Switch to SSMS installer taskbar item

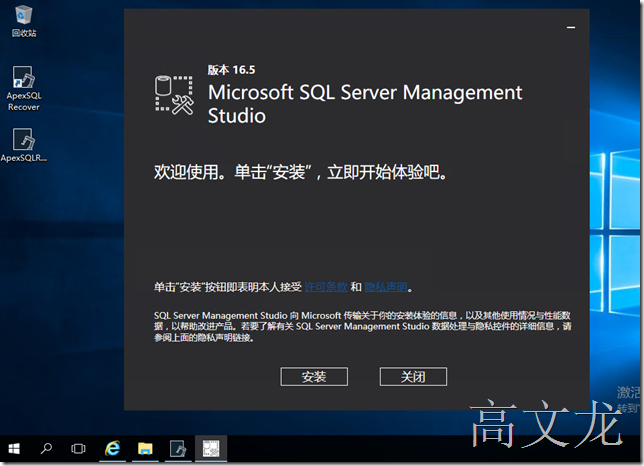211,448
